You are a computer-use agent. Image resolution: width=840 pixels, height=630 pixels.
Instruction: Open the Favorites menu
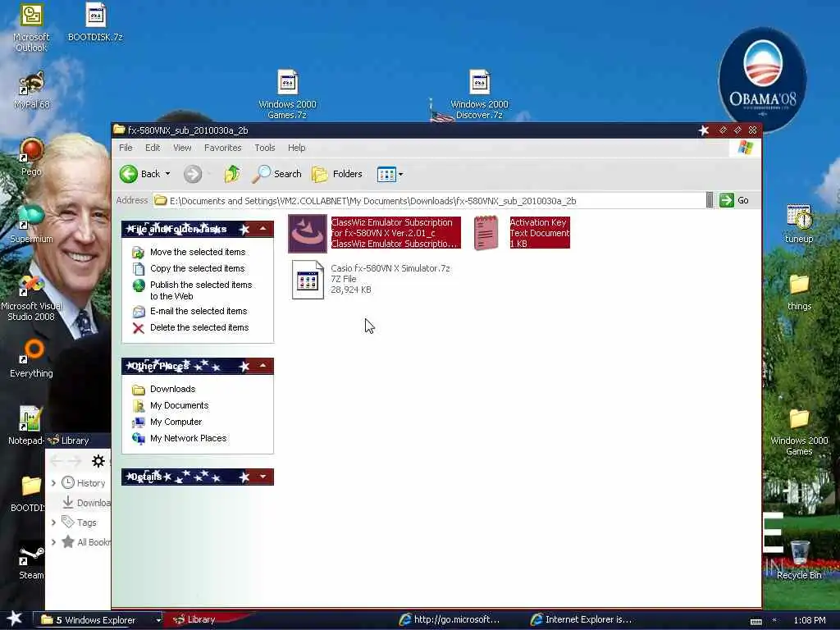coord(223,148)
